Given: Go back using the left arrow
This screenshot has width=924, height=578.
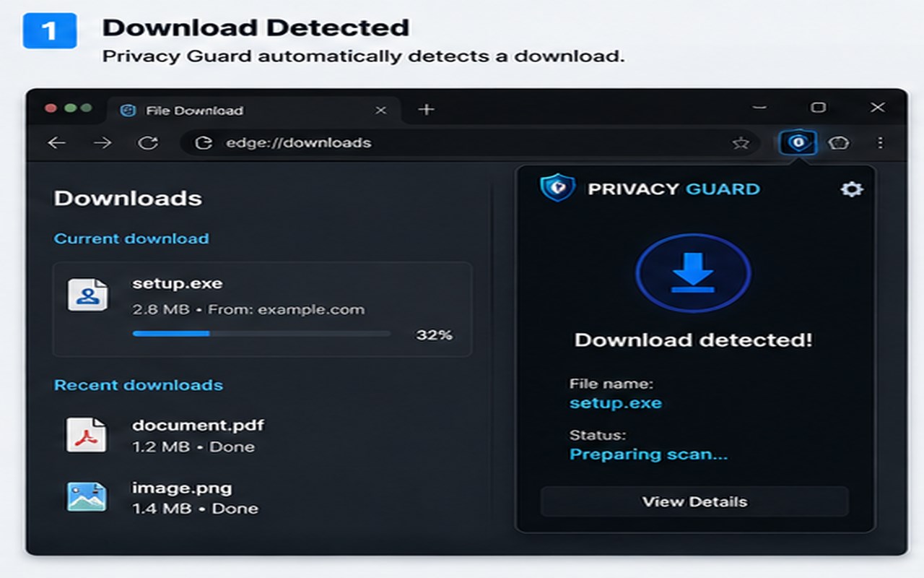Looking at the screenshot, I should coord(56,143).
